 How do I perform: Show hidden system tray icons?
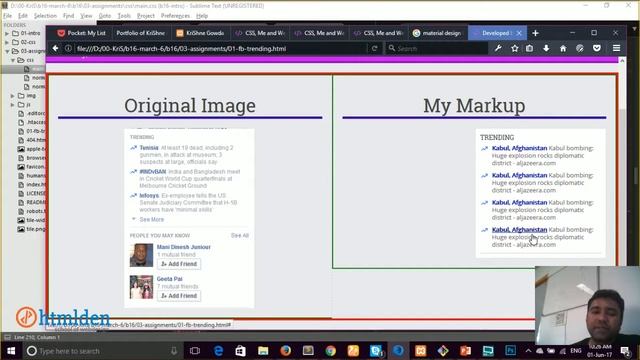click(528, 351)
